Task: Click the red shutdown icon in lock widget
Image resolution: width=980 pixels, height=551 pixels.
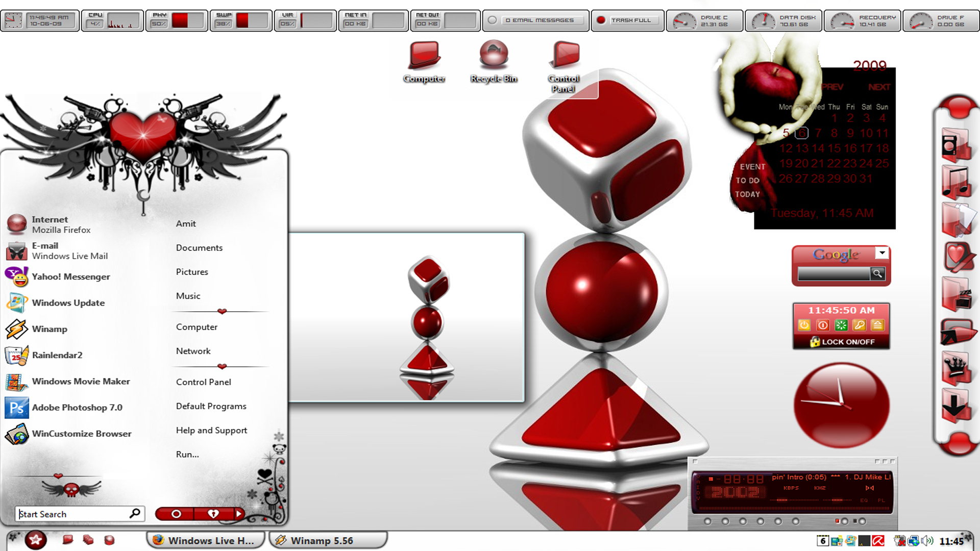Action: pyautogui.click(x=822, y=325)
